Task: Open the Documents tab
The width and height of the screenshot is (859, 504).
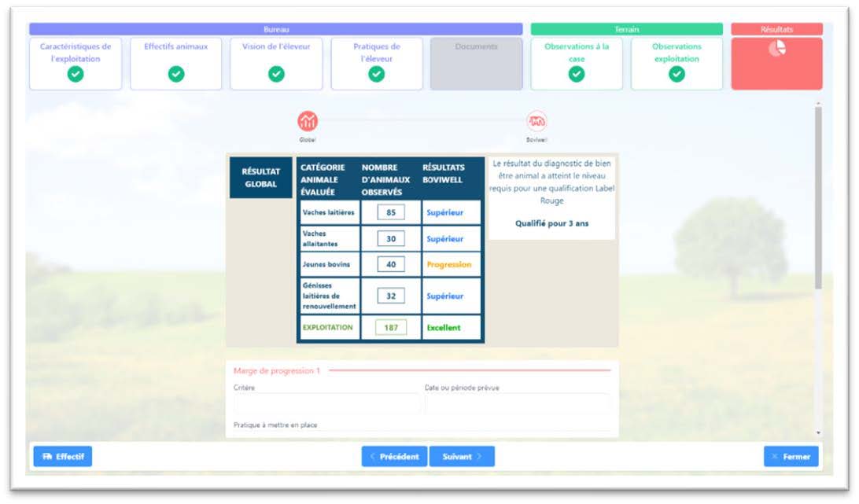Action: pos(476,63)
